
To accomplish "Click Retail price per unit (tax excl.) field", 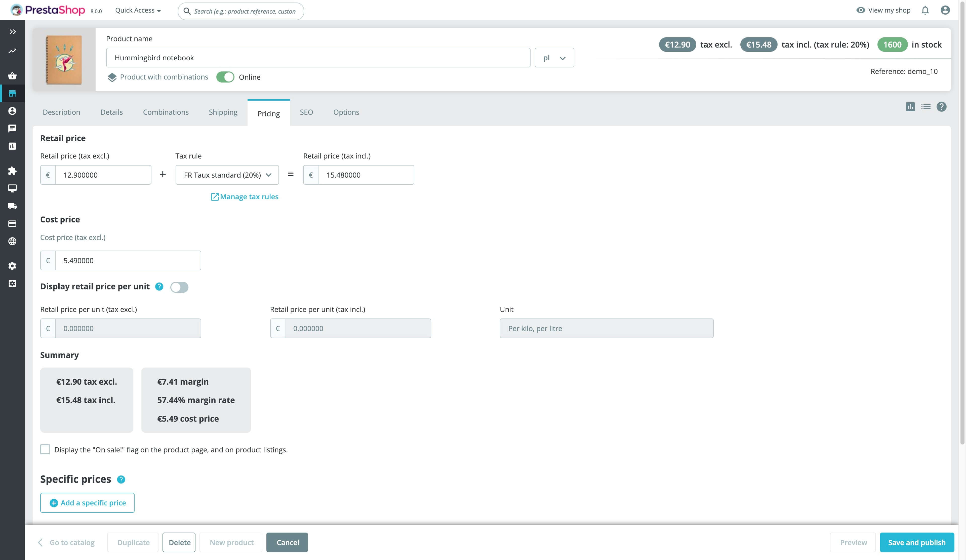I will tap(128, 328).
